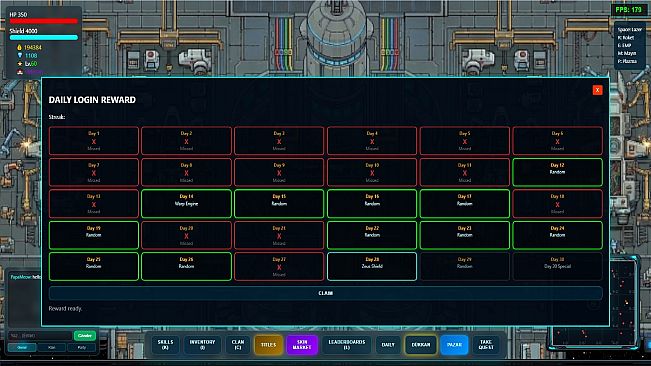Click the FPS counter display
The image size is (651, 366).
(629, 10)
